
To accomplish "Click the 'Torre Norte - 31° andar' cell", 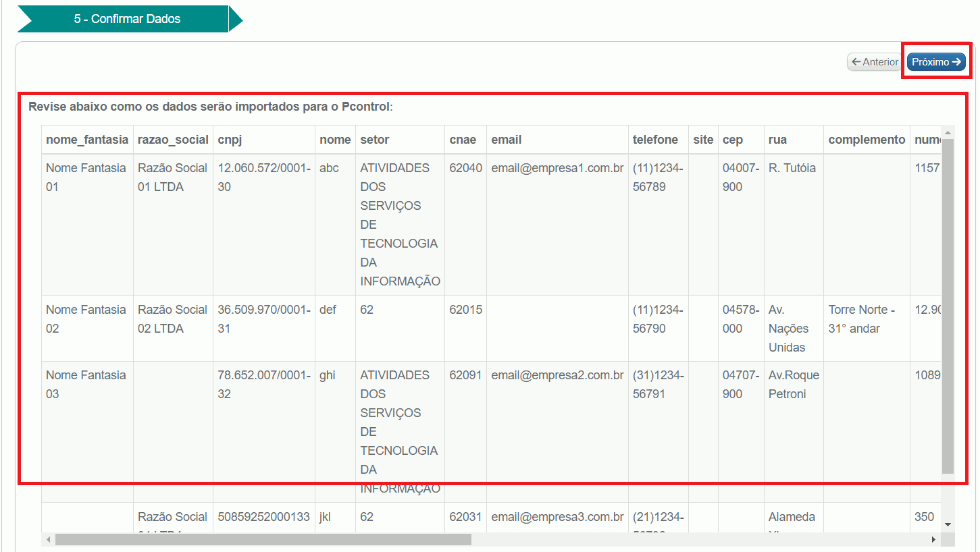I will click(x=867, y=328).
